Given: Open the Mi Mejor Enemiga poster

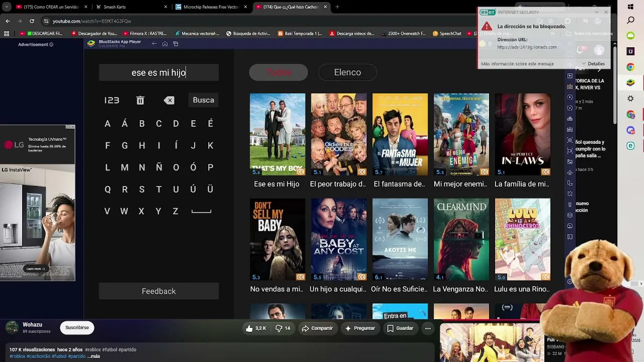Looking at the screenshot, I should (461, 134).
